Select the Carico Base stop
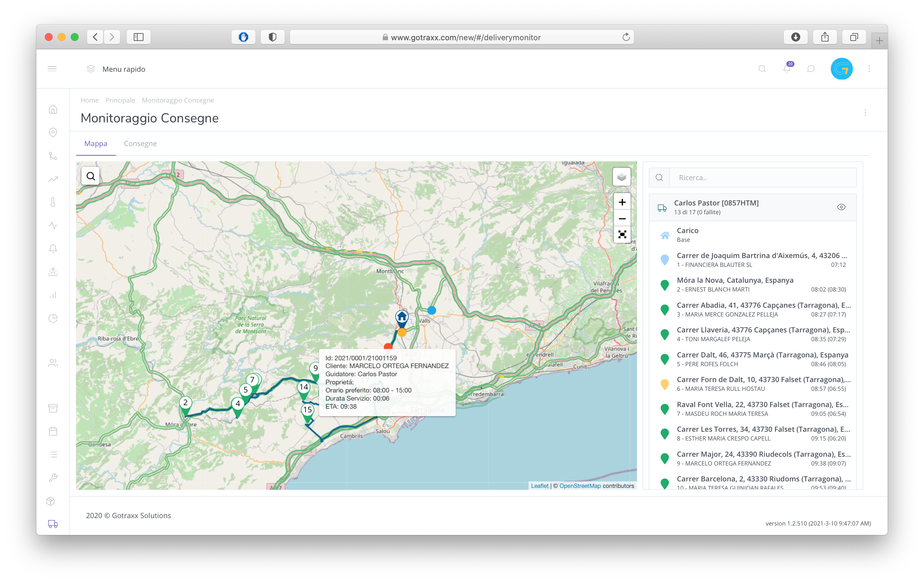The image size is (924, 583). 752,235
